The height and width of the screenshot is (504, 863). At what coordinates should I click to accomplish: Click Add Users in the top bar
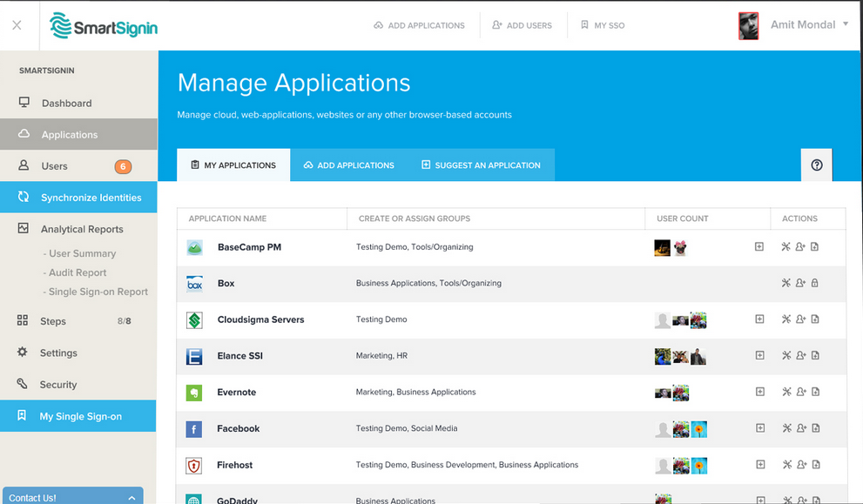(x=522, y=25)
